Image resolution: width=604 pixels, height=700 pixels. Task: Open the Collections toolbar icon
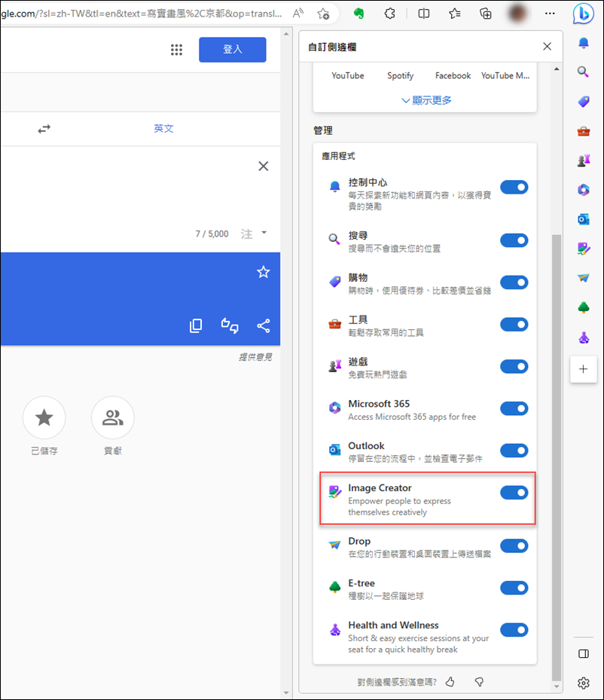coord(485,14)
